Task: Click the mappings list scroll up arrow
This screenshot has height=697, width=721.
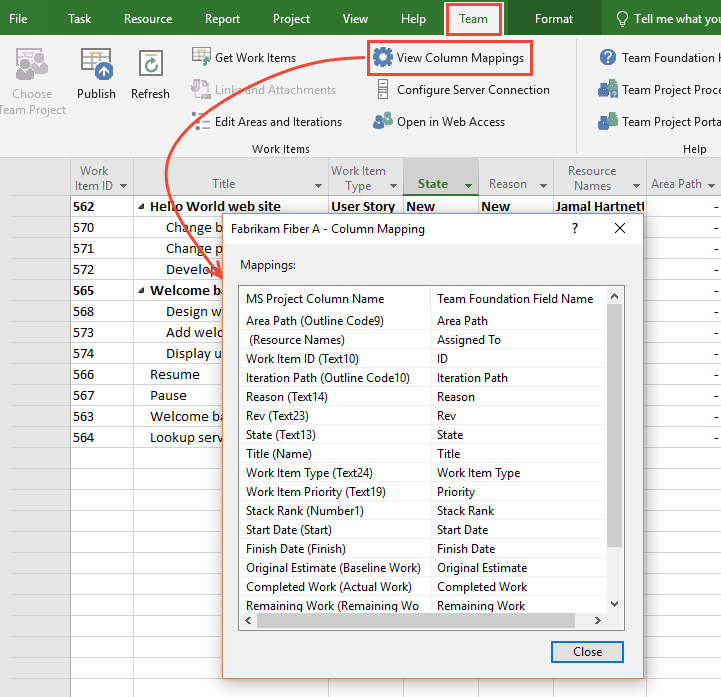Action: pyautogui.click(x=614, y=297)
